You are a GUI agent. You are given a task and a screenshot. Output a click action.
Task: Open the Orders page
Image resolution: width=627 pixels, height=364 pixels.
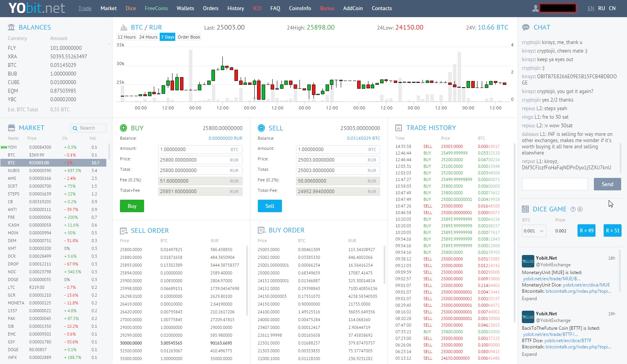click(211, 8)
